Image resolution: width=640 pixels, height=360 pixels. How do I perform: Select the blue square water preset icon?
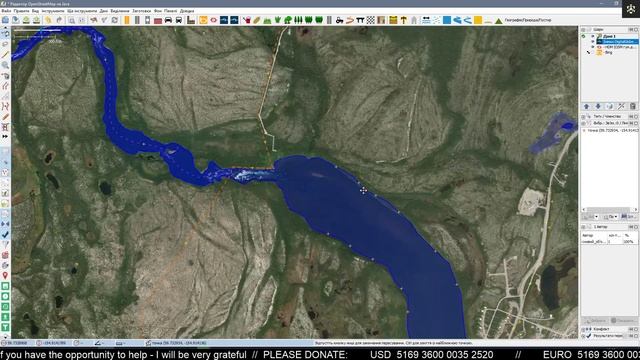(447, 20)
